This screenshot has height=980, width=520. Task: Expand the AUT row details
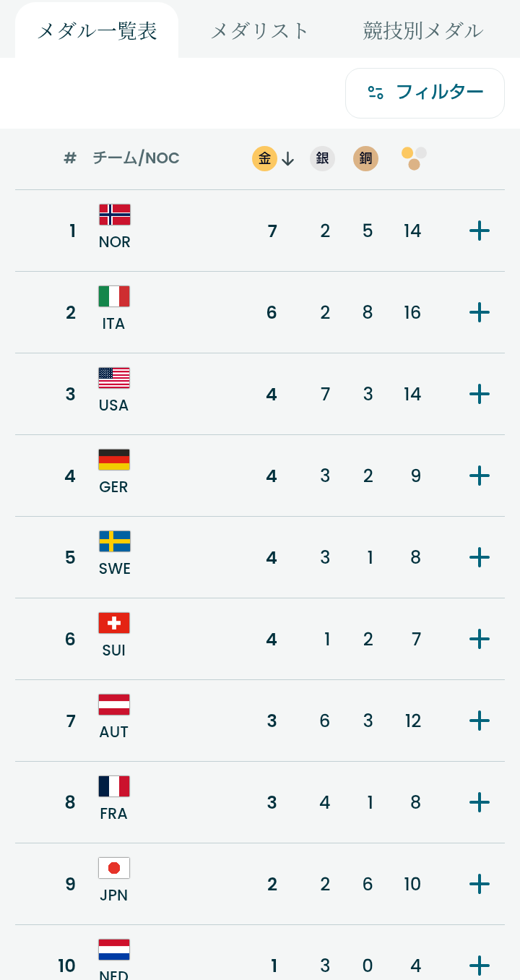480,721
